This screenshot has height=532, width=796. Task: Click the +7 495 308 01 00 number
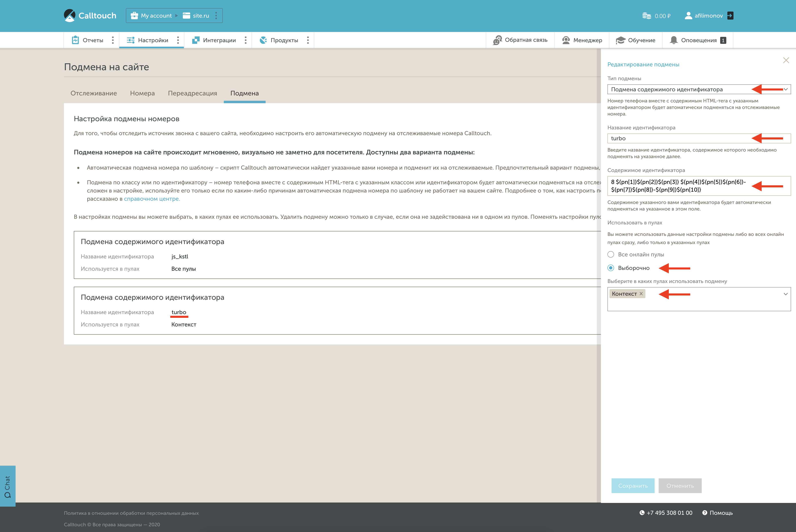[x=669, y=513]
